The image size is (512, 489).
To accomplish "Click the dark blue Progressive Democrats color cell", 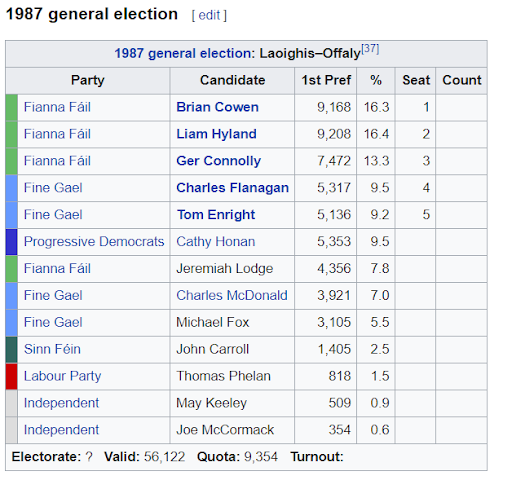I will click(x=12, y=242).
